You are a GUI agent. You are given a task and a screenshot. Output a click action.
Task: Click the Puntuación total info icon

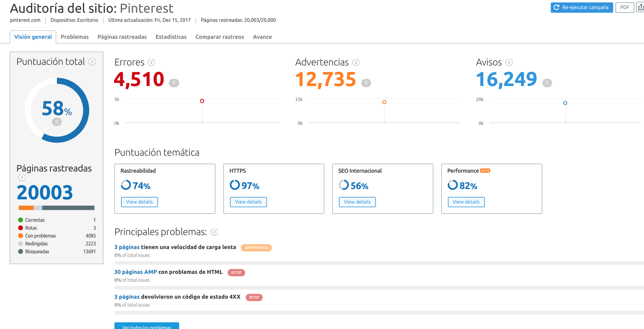click(92, 62)
